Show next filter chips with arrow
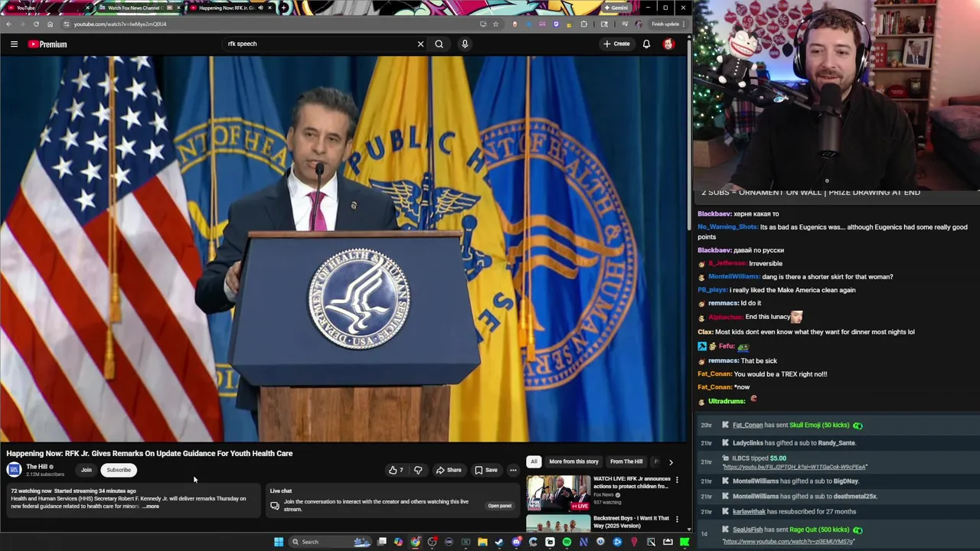 pos(671,461)
